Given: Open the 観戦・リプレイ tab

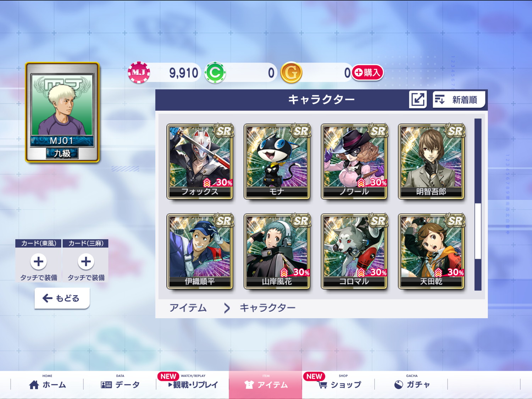Looking at the screenshot, I should click(x=193, y=384).
